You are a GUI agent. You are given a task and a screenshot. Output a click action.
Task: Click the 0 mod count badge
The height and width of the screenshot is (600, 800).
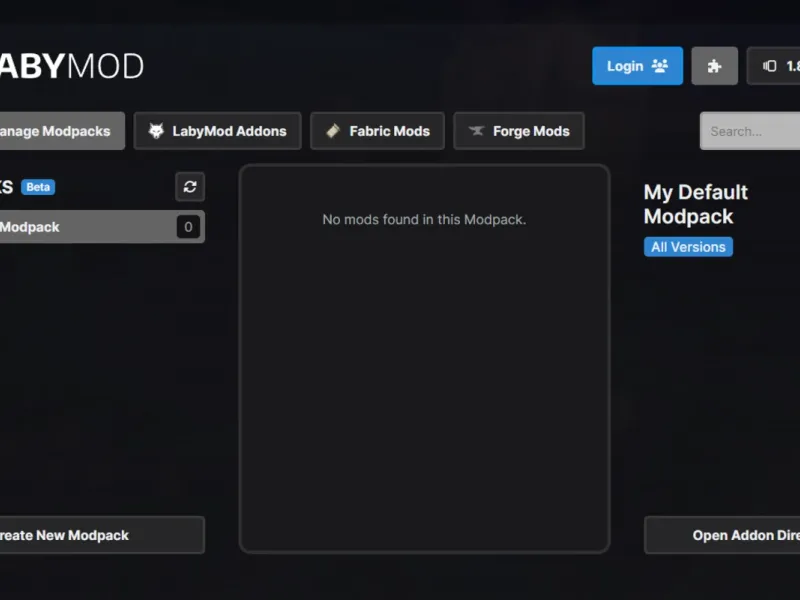[x=188, y=227]
